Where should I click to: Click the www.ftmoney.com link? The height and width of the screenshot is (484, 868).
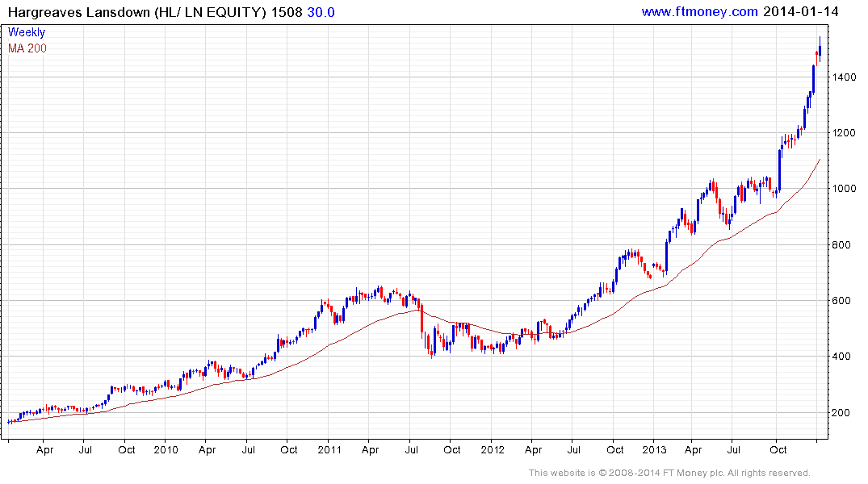coord(700,11)
